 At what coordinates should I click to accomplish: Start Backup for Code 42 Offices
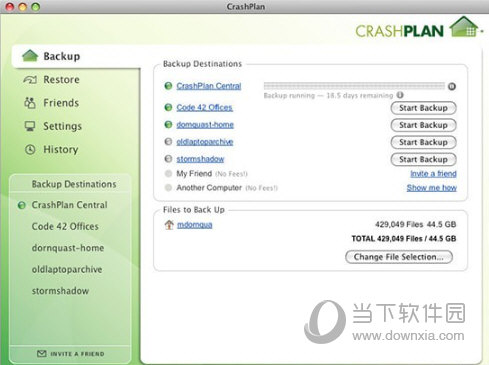(x=423, y=108)
